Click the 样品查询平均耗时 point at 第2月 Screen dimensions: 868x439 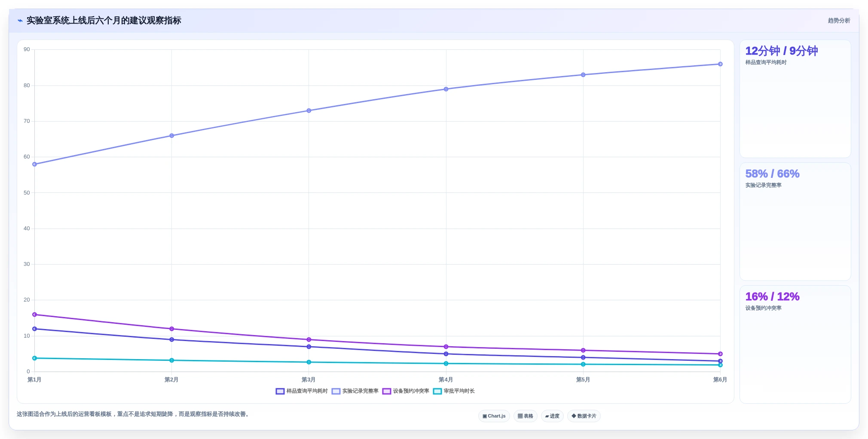pos(172,339)
